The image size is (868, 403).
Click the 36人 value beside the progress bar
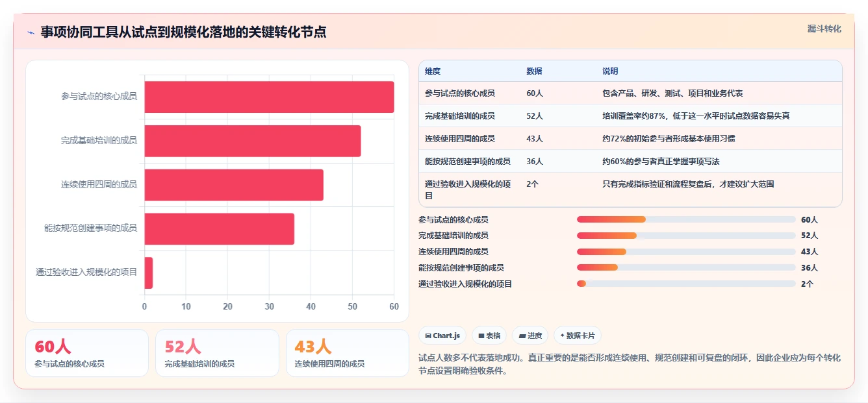pos(810,267)
